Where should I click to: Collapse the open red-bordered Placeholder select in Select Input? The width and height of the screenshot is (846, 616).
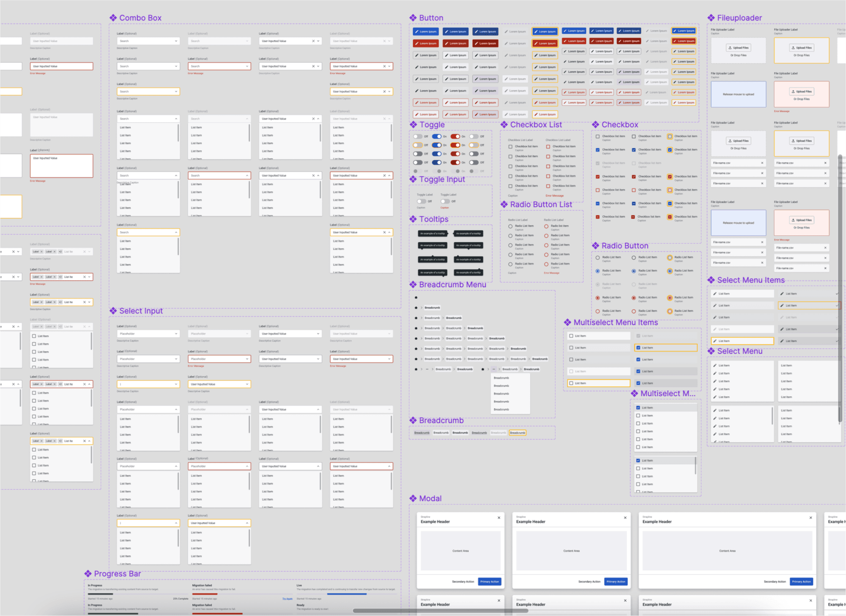pos(247,466)
